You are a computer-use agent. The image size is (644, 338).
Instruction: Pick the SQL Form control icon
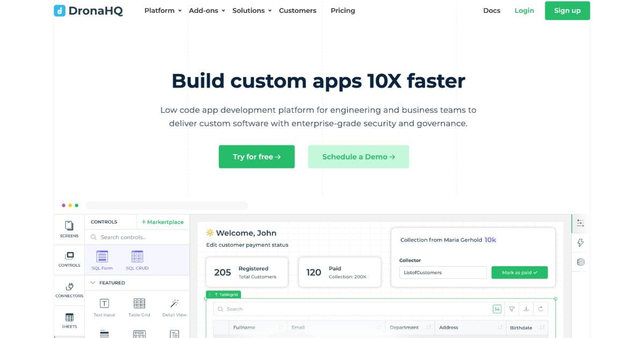click(x=102, y=256)
